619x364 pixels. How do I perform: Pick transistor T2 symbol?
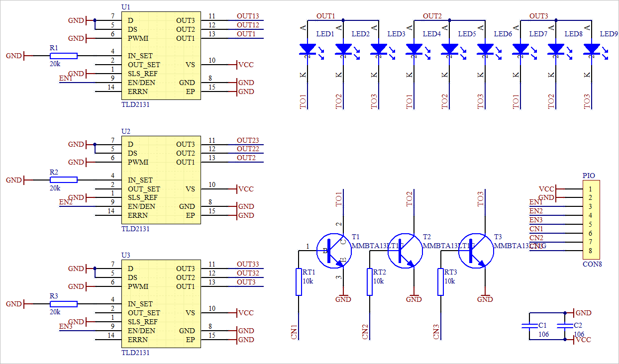[405, 251]
